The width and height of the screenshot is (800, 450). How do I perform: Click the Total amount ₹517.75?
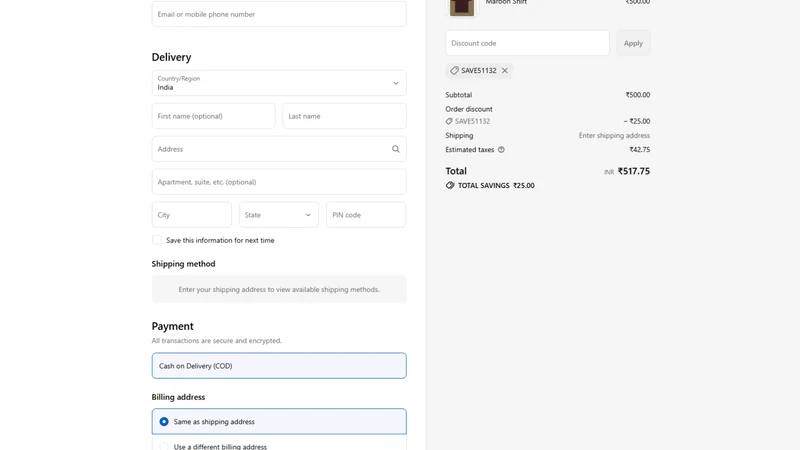click(x=634, y=171)
